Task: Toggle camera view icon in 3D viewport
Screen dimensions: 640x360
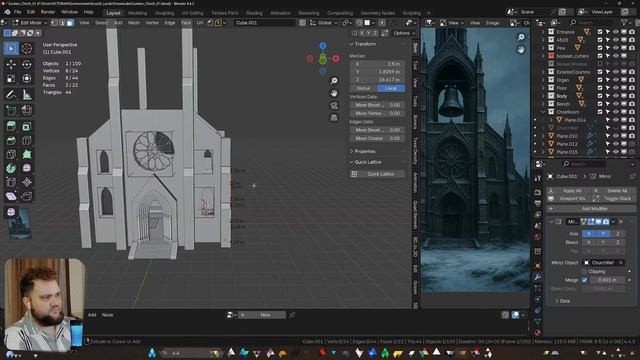Action: point(334,106)
